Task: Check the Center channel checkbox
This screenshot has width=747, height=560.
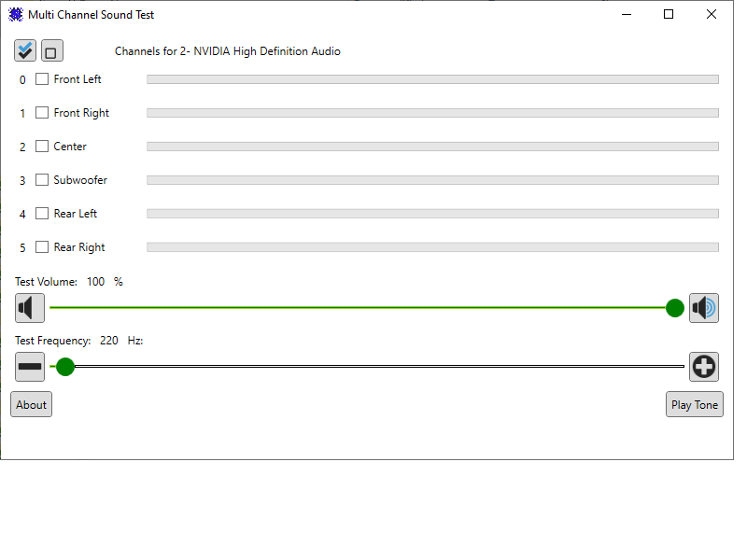Action: [x=42, y=147]
